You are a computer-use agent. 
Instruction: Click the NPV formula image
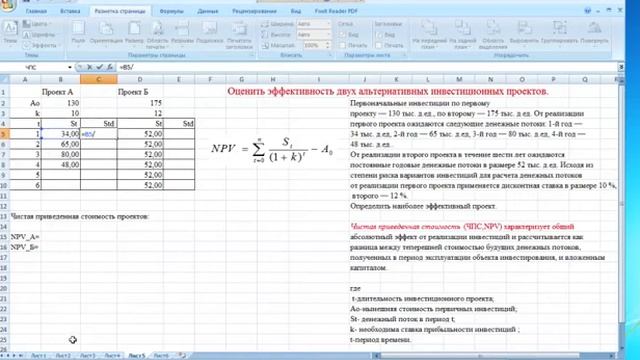[x=272, y=149]
